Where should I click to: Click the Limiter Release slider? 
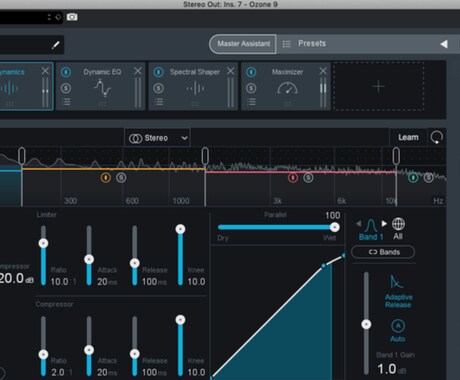135,255
